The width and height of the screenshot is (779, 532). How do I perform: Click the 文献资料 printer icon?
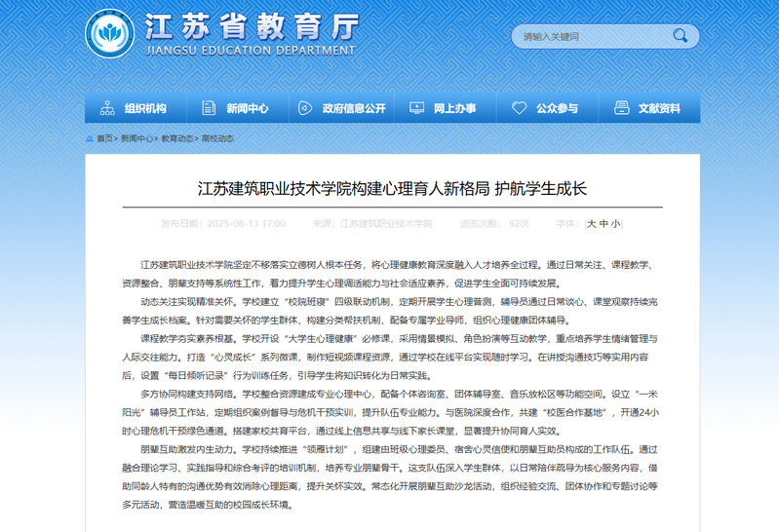pyautogui.click(x=621, y=108)
